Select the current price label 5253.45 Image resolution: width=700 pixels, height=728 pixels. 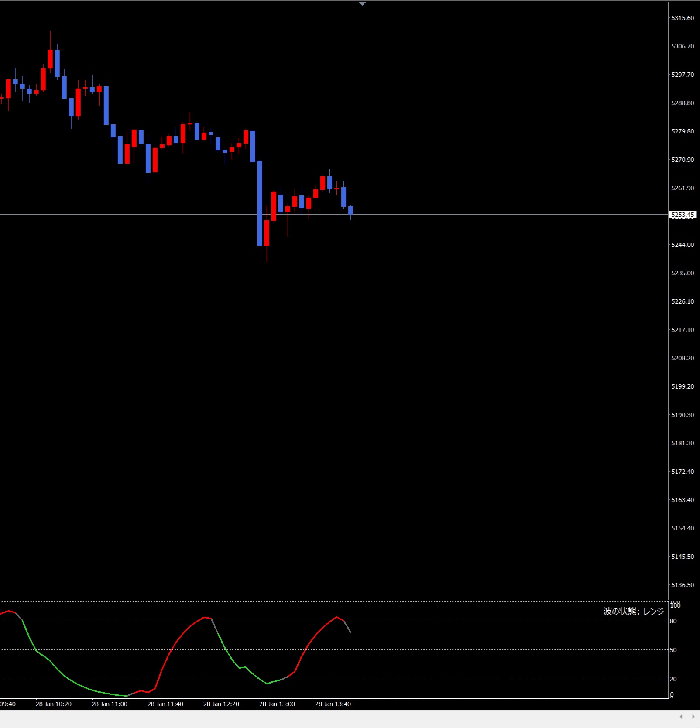pyautogui.click(x=683, y=215)
